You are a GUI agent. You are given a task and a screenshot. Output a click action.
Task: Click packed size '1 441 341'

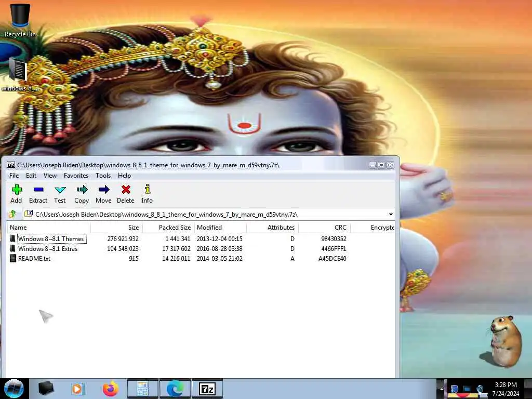[x=178, y=239]
